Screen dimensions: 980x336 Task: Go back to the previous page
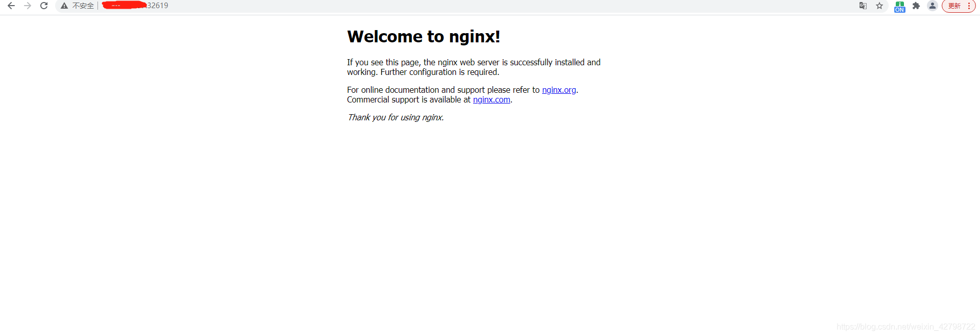pyautogui.click(x=11, y=6)
